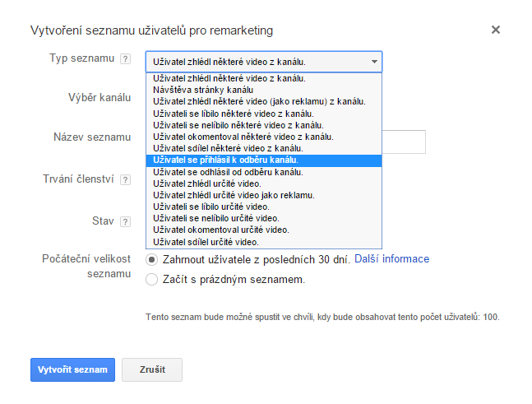Pick 'Uživateli se líbilo některé video z kanálu'

tap(264, 114)
